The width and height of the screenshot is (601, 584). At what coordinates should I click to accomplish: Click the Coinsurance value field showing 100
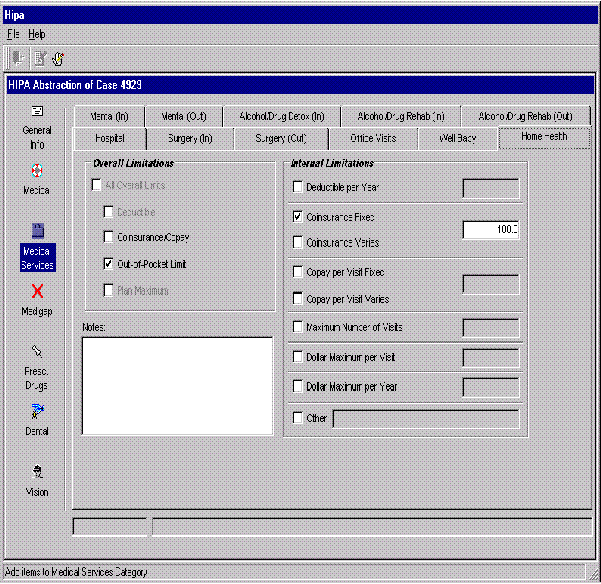pos(490,230)
